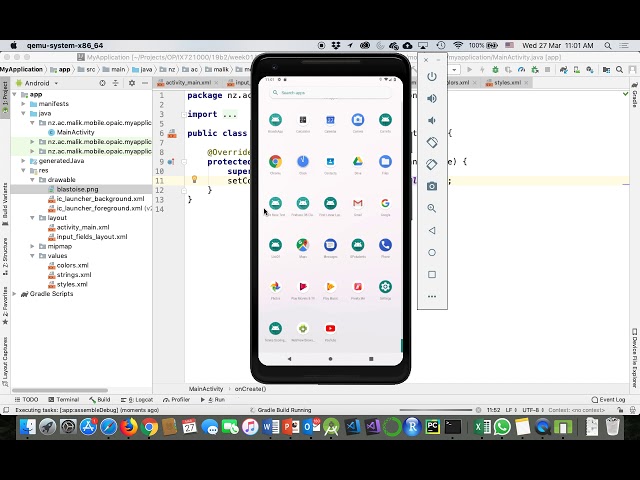This screenshot has height=480, width=640.
Task: Open the Terminal tool window
Action: [x=64, y=400]
